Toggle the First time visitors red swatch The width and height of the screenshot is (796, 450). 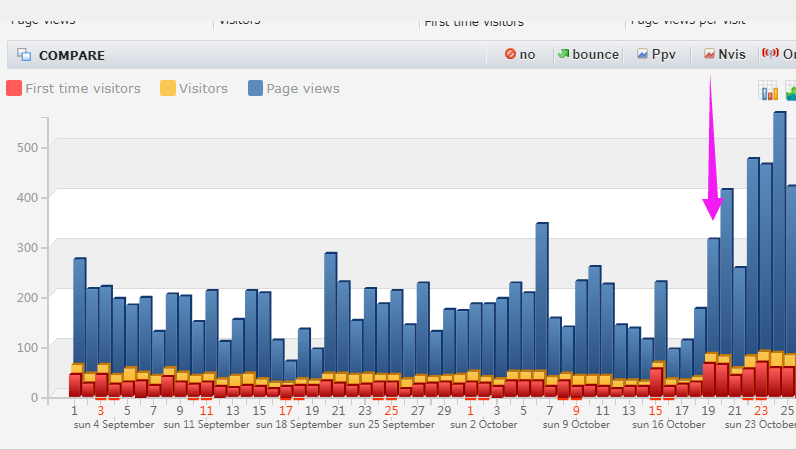click(x=14, y=89)
